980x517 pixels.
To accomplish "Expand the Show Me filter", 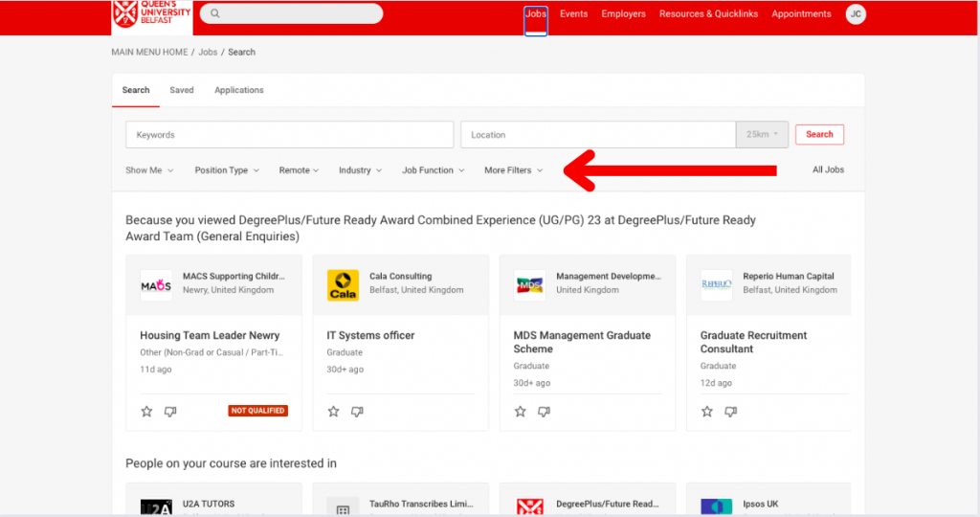I will point(149,170).
